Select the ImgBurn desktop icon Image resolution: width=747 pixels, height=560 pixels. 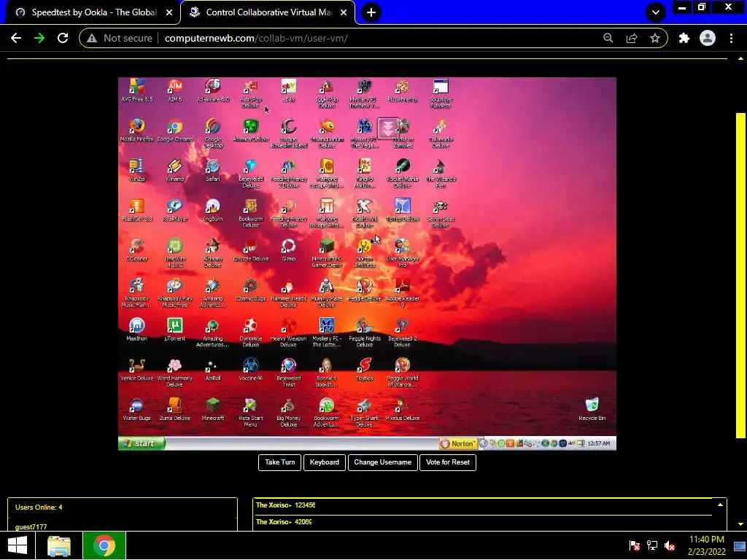point(213,210)
